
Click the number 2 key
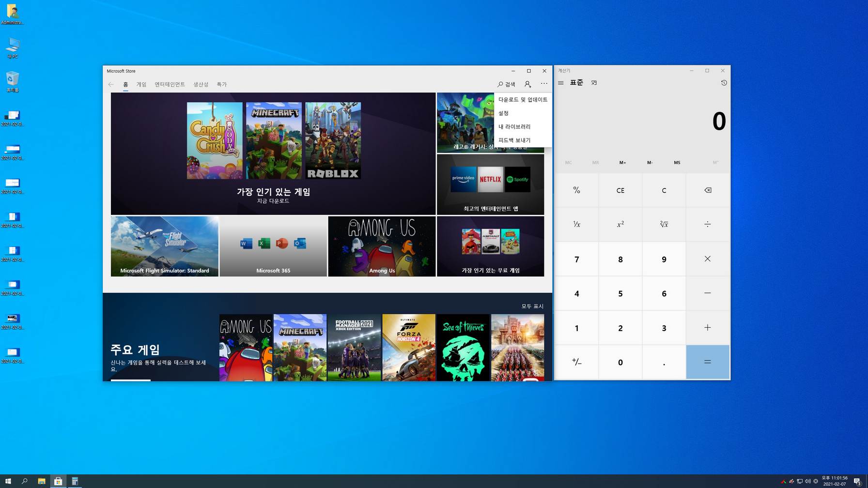[x=620, y=328]
